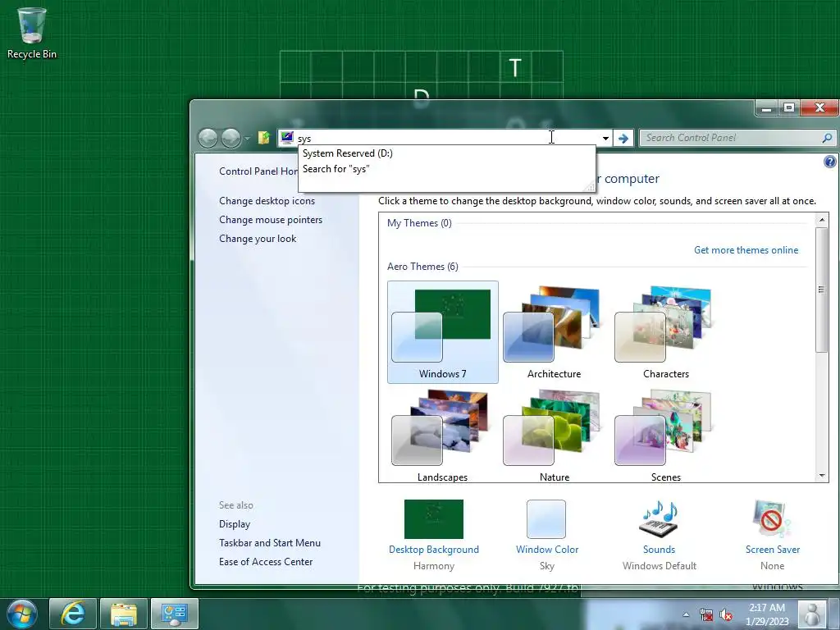Click Control Panel taskbar button

click(175, 614)
